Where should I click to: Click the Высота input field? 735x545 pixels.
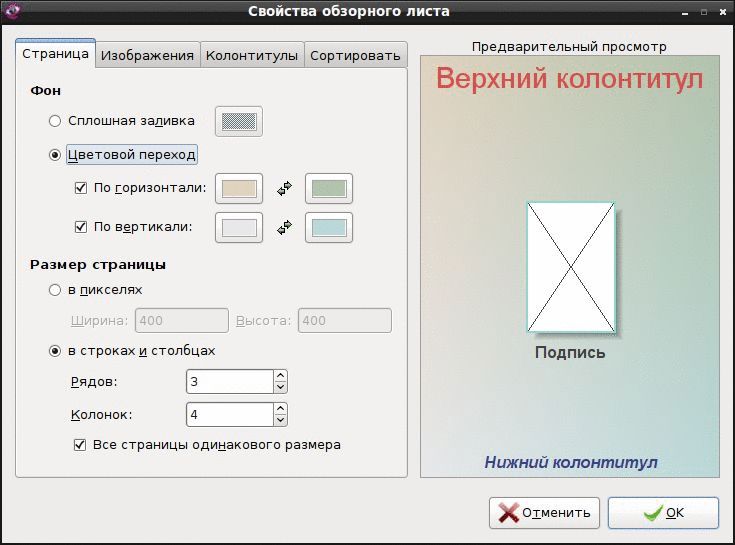click(x=345, y=321)
